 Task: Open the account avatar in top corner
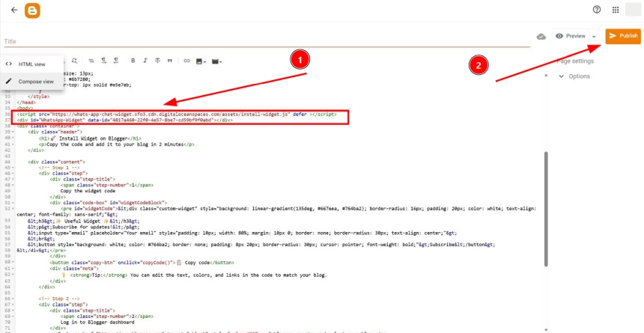point(633,10)
